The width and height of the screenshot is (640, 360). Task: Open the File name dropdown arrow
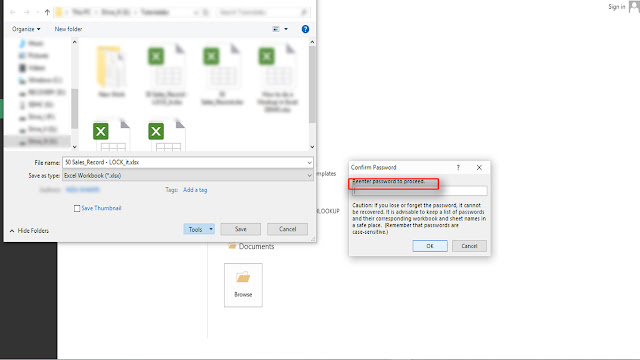pos(309,162)
